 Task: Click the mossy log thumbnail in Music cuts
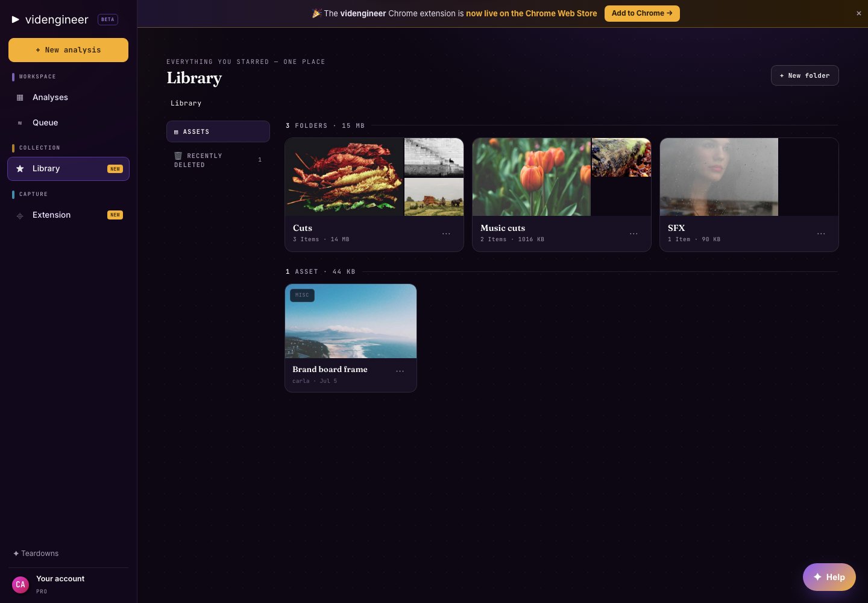[x=621, y=157]
